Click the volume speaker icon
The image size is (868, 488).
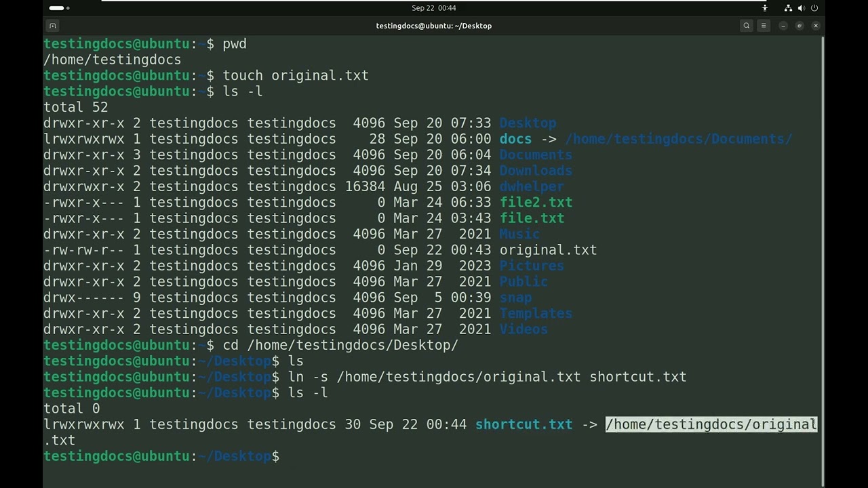(x=801, y=8)
